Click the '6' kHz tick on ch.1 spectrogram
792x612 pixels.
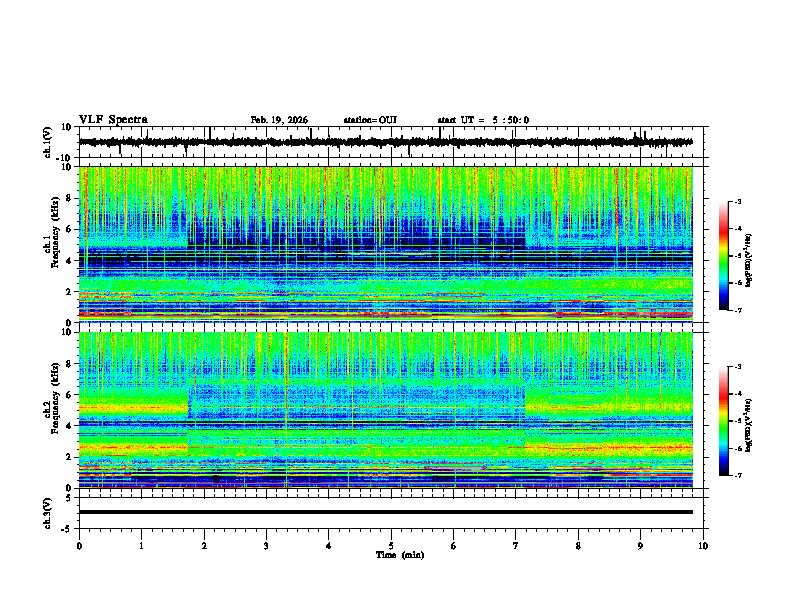click(x=70, y=229)
